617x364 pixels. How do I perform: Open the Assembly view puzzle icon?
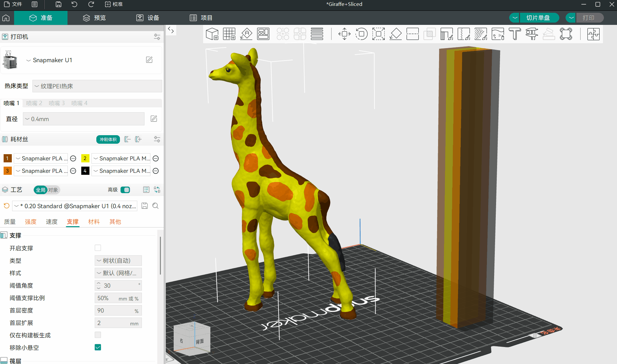[x=593, y=34]
